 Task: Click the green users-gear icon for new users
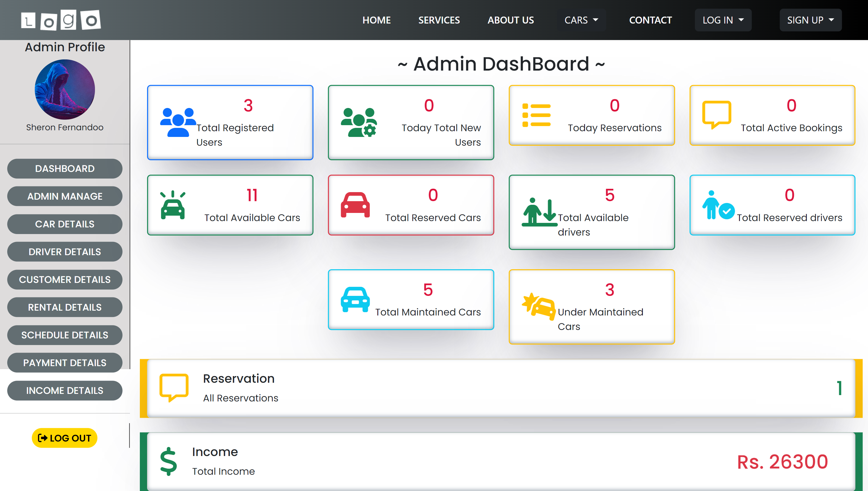359,122
